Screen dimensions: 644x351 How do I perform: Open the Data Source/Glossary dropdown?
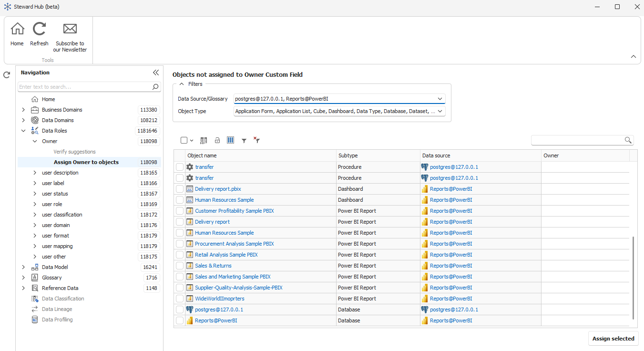pyautogui.click(x=440, y=99)
